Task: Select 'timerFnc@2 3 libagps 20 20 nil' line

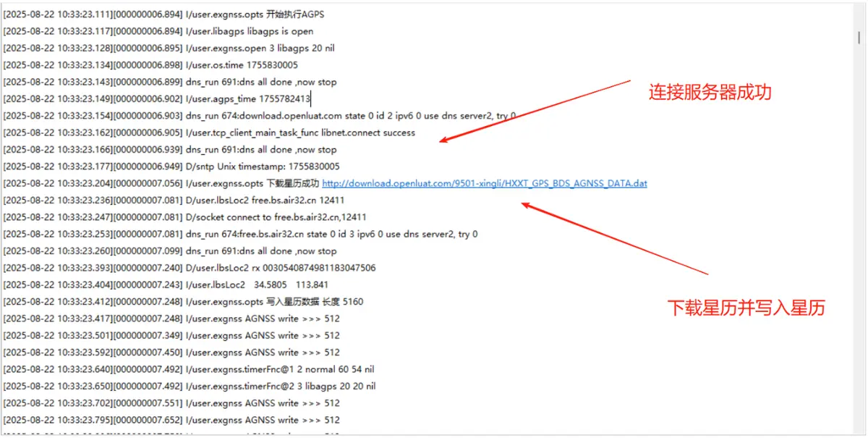Action: [x=190, y=386]
